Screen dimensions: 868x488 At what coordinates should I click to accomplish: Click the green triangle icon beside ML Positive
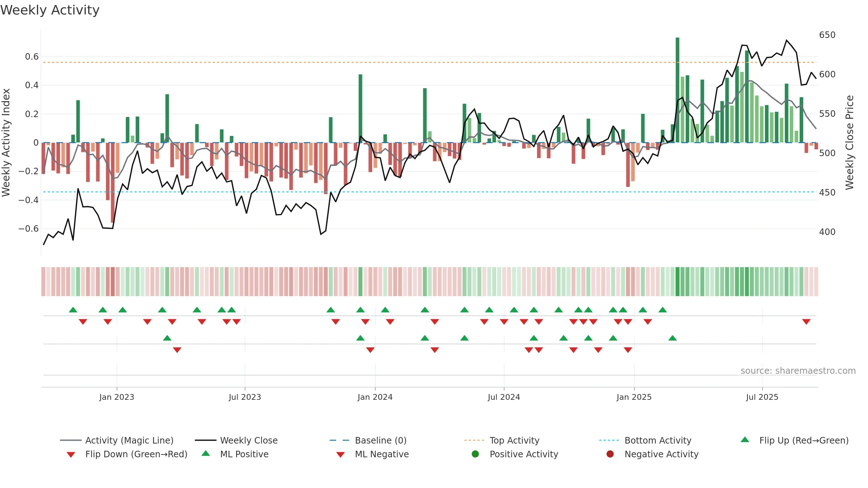coord(206,453)
